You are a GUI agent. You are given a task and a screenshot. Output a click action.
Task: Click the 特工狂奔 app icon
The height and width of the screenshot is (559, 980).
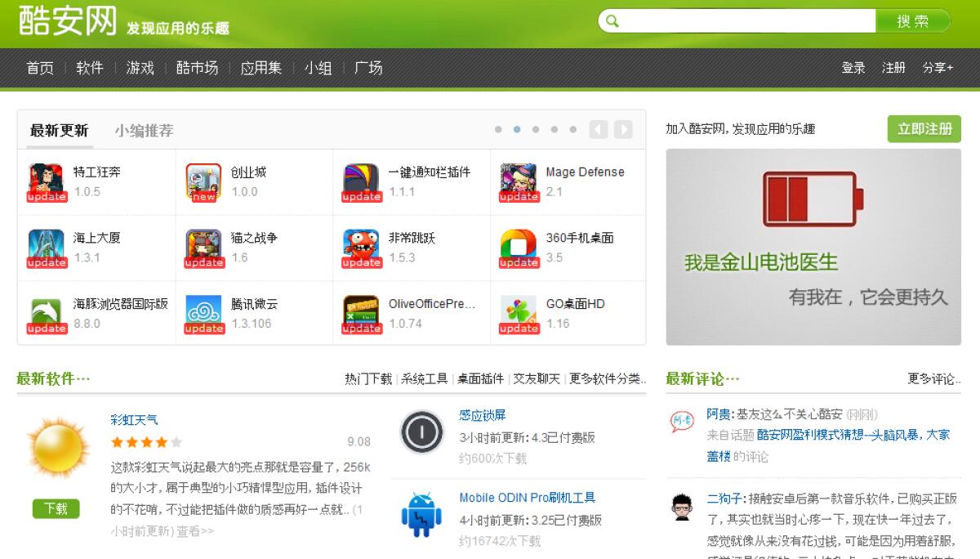[x=47, y=181]
